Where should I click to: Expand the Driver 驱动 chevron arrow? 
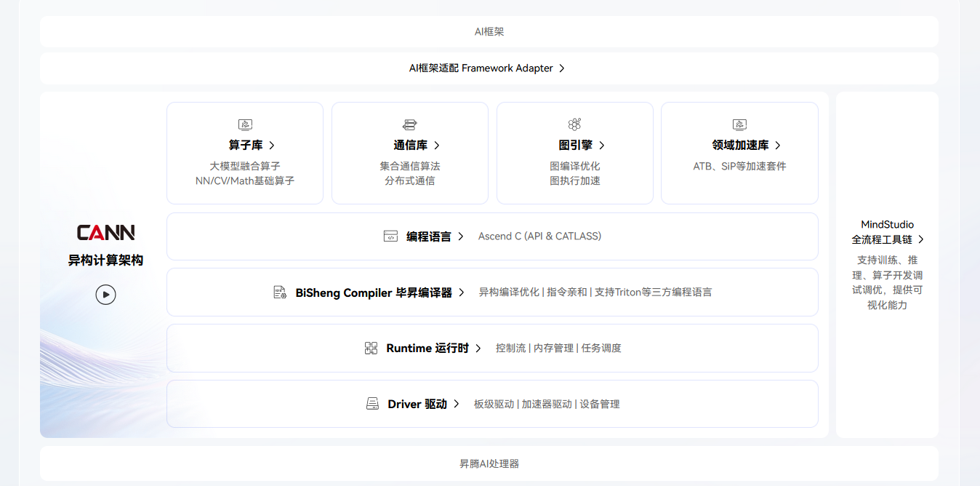457,404
